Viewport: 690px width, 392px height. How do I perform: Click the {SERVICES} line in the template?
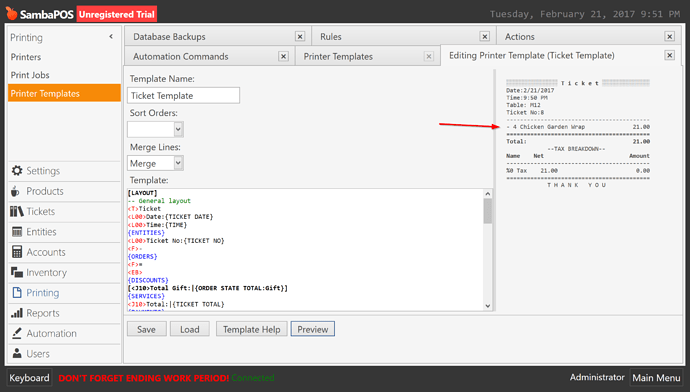coord(146,296)
